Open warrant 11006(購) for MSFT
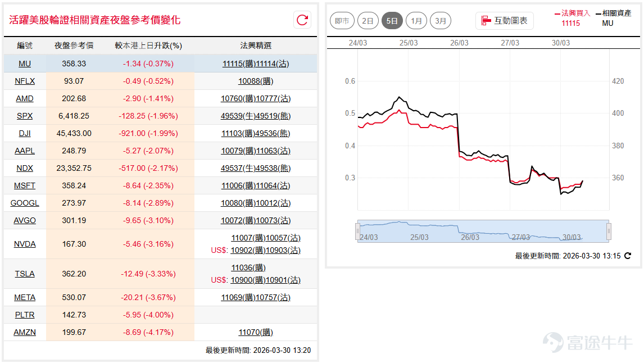Image resolution: width=644 pixels, height=363 pixels. (239, 185)
